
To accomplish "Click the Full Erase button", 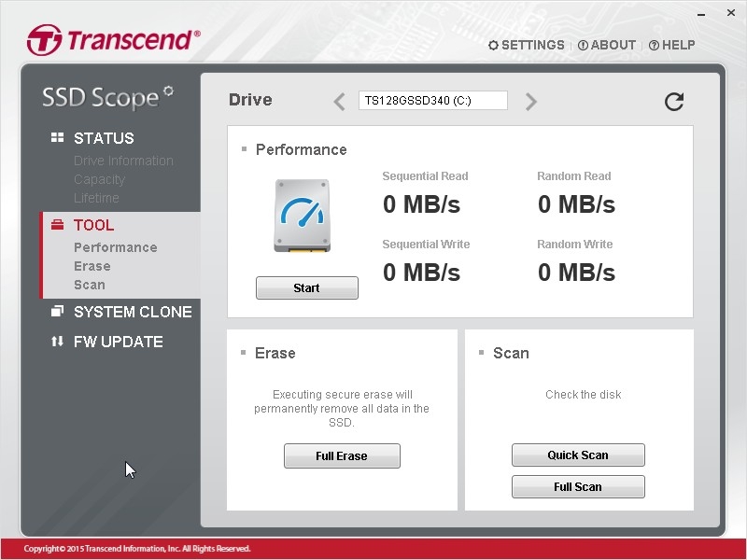I will [x=342, y=456].
